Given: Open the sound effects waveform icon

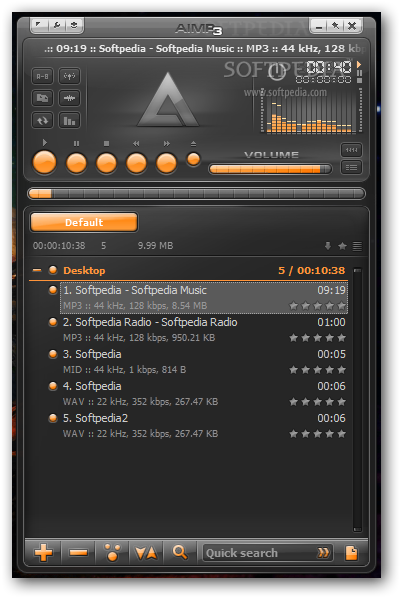Looking at the screenshot, I should [69, 98].
